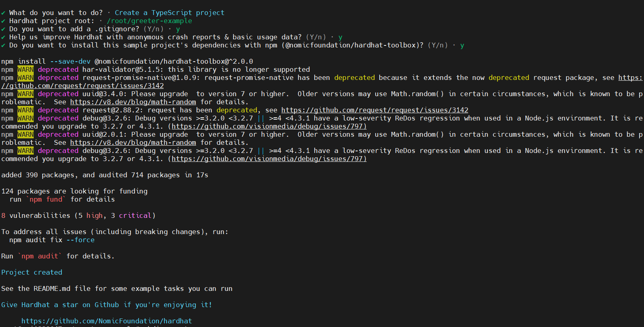Screen dimensions: 644x327
Task: Click the 'npm fund' command text
Action: pyautogui.click(x=46, y=199)
